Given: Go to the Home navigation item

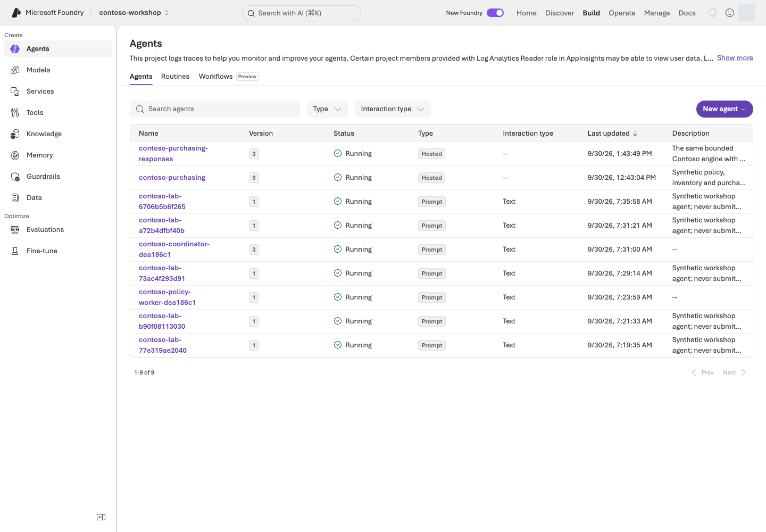Looking at the screenshot, I should point(527,13).
